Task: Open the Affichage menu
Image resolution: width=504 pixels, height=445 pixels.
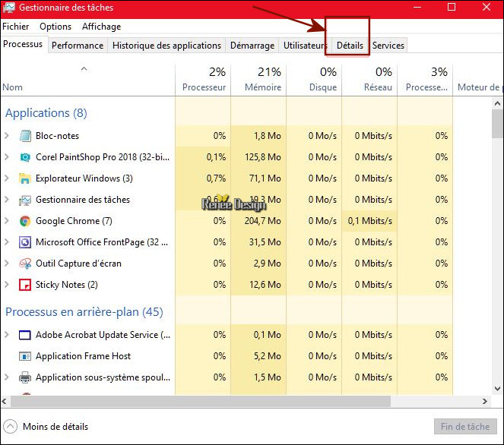Action: pos(101,27)
